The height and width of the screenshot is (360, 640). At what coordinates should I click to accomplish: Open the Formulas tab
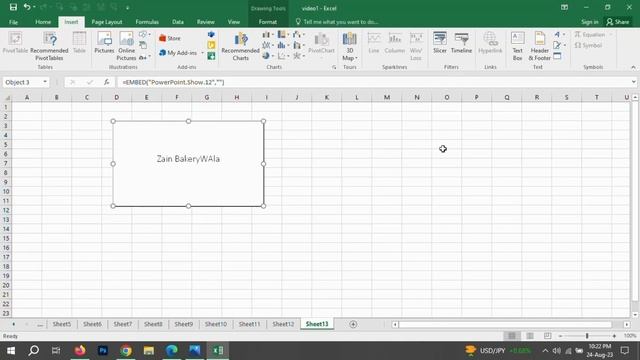point(147,22)
